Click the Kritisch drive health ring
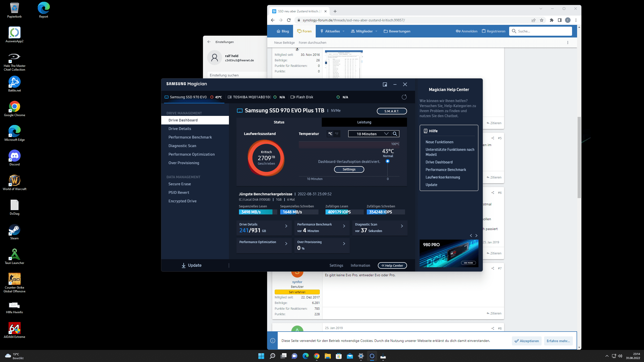Viewport: 644px width, 362px height. pyautogui.click(x=266, y=158)
